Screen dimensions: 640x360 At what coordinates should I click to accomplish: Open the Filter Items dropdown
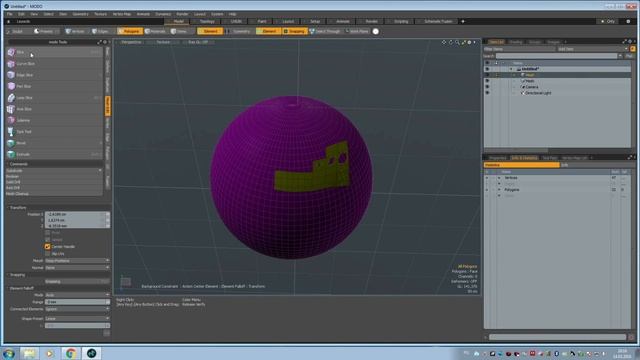[x=519, y=49]
